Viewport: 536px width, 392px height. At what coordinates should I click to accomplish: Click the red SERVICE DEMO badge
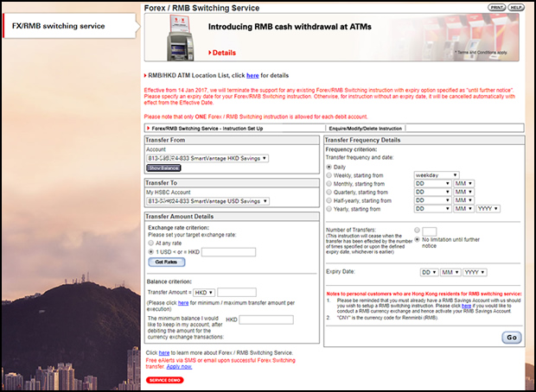pyautogui.click(x=164, y=379)
